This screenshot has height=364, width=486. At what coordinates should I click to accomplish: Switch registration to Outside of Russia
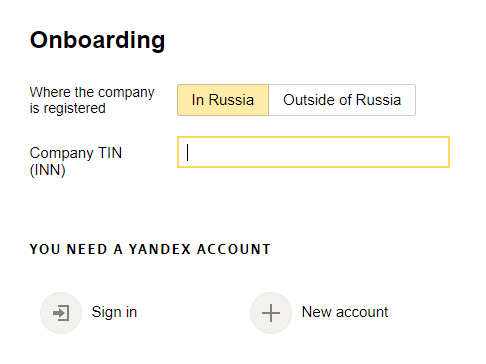(342, 100)
